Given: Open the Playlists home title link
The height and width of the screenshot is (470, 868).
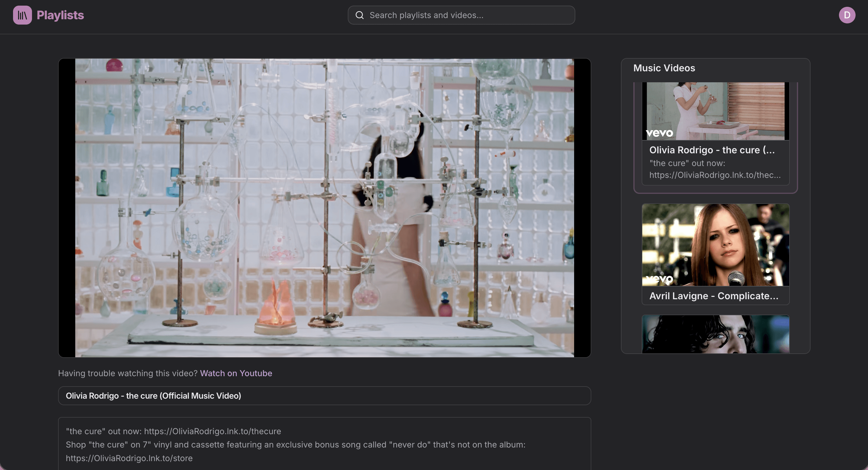Looking at the screenshot, I should pyautogui.click(x=60, y=15).
